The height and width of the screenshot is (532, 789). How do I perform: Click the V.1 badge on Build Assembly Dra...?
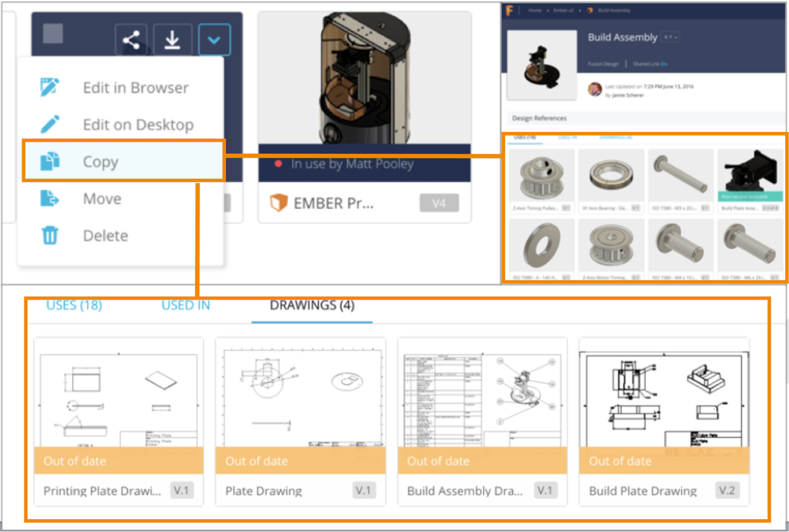tap(545, 491)
